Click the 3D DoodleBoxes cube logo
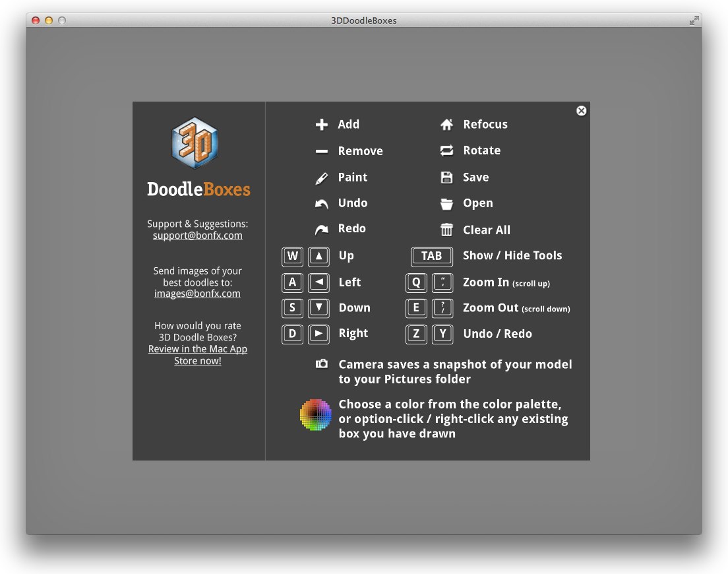 195,143
